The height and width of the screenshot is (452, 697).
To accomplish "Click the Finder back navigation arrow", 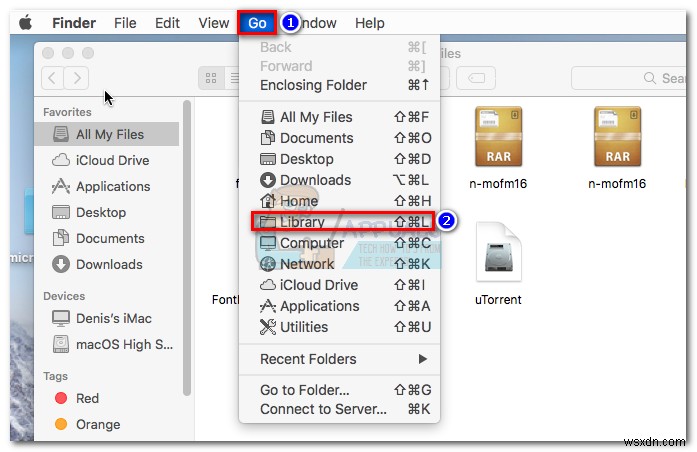I will tap(52, 78).
